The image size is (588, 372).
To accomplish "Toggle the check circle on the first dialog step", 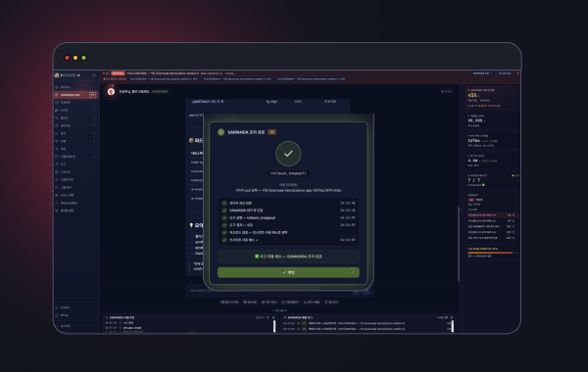I will pos(224,203).
